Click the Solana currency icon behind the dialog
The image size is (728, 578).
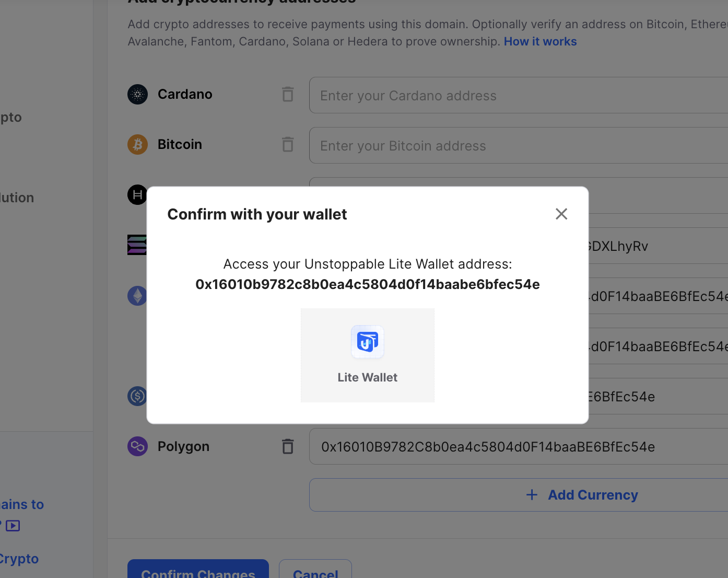(137, 245)
